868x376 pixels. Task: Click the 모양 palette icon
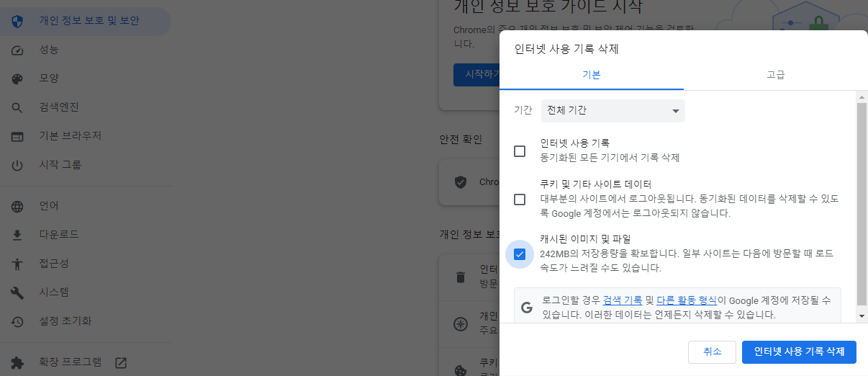pos(18,79)
